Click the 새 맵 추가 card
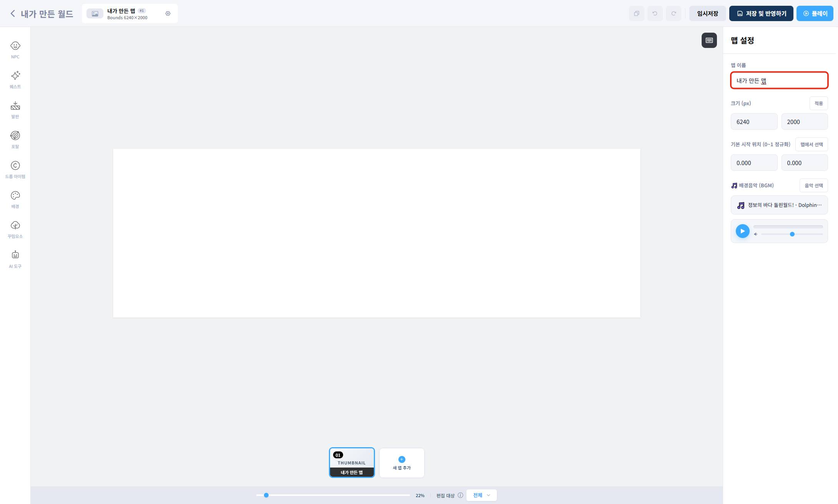This screenshot has height=504, width=838. tap(402, 463)
